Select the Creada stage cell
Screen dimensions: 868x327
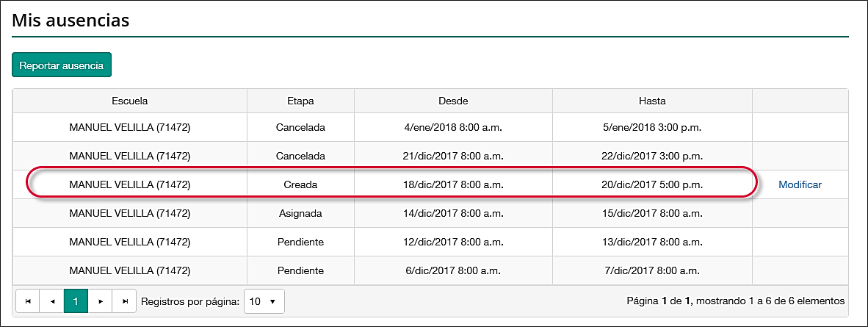coord(300,185)
